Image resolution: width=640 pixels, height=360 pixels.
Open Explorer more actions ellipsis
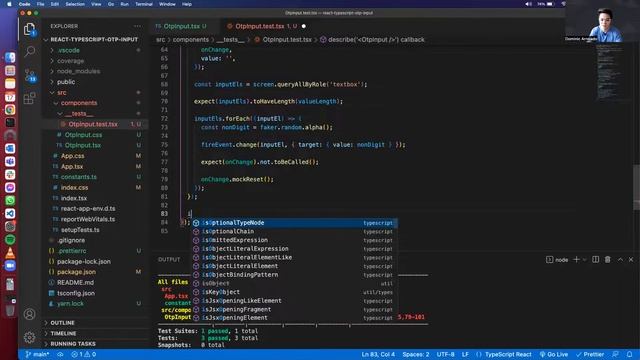tap(138, 26)
